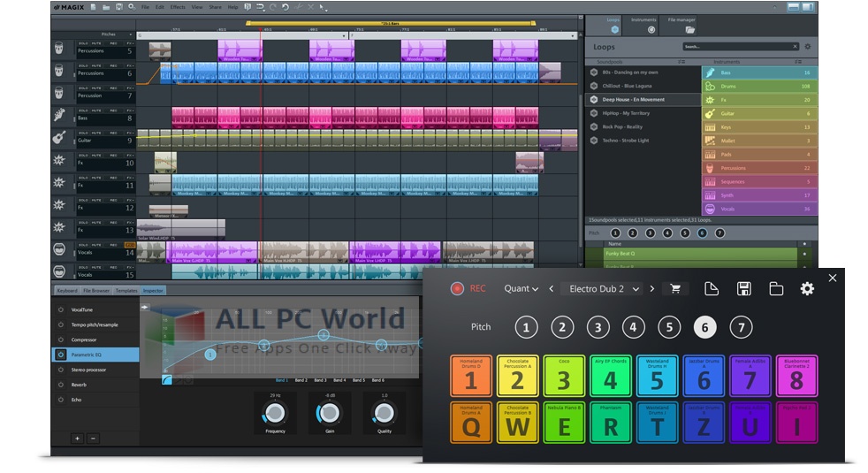Open FX dropdown on Fx track 11
Screen dimensions: 868x473
click(x=130, y=178)
